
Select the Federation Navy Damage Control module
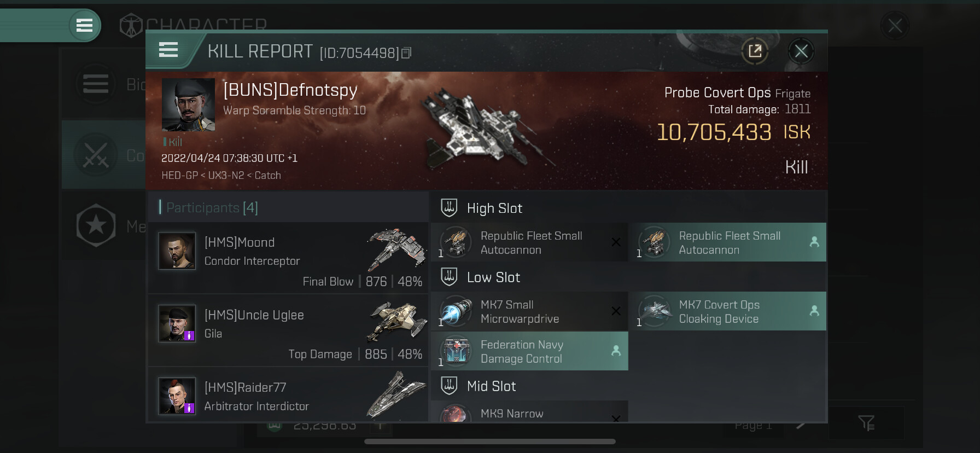tap(529, 351)
